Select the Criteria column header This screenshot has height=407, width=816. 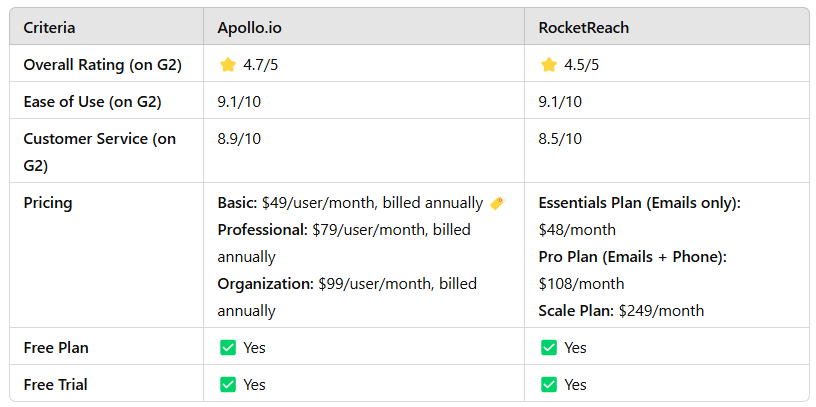pyautogui.click(x=49, y=27)
